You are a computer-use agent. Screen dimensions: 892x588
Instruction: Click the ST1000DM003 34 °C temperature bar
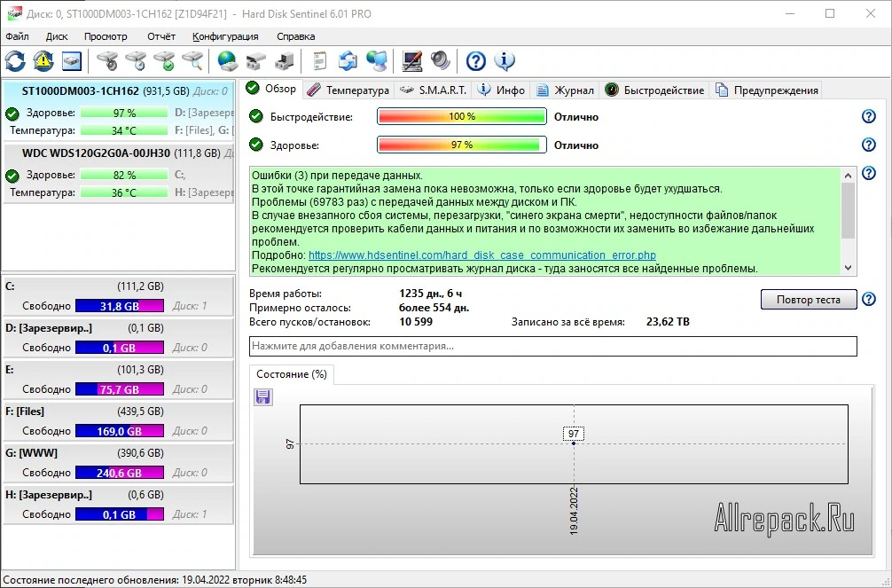tap(124, 130)
